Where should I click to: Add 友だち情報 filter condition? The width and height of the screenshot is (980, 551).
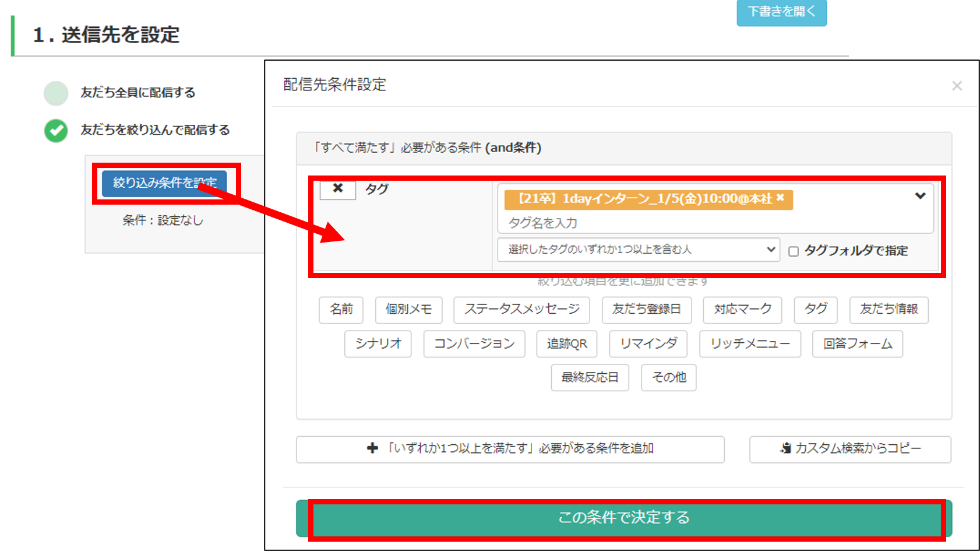pos(889,310)
